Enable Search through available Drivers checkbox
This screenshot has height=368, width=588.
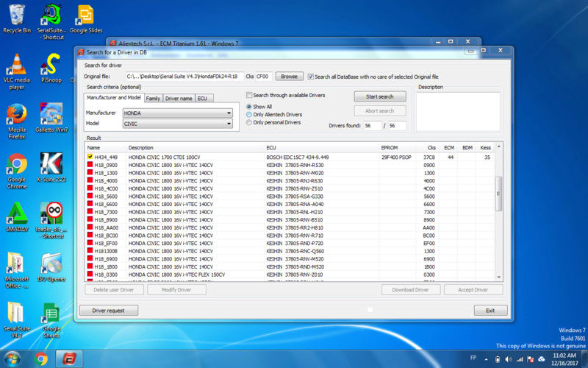coord(249,95)
